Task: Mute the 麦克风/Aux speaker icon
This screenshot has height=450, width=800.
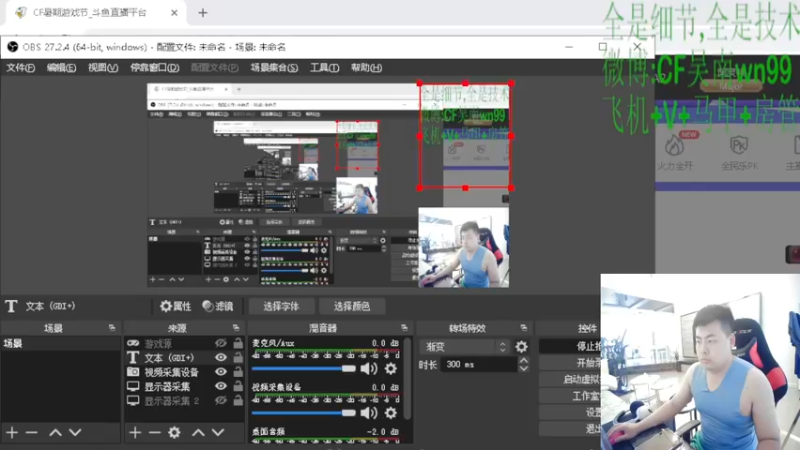Action: click(x=369, y=368)
